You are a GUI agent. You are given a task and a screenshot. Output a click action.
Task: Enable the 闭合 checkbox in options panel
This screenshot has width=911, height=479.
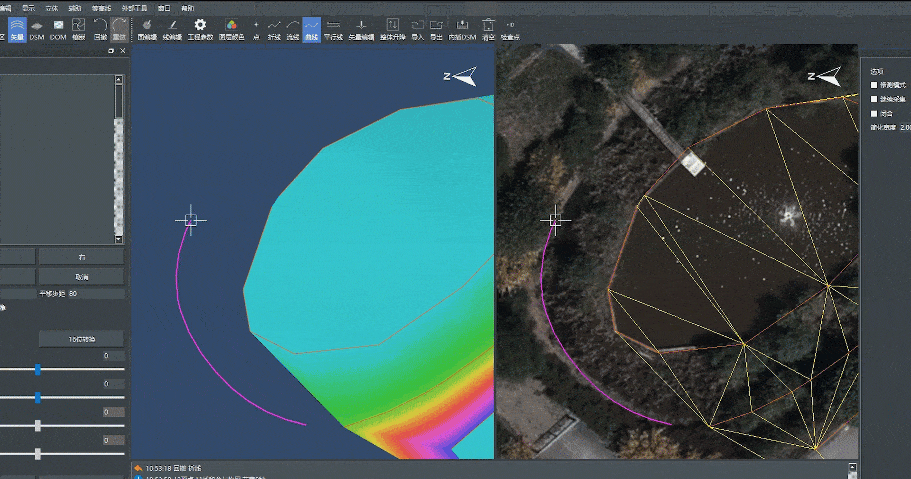(x=875, y=113)
